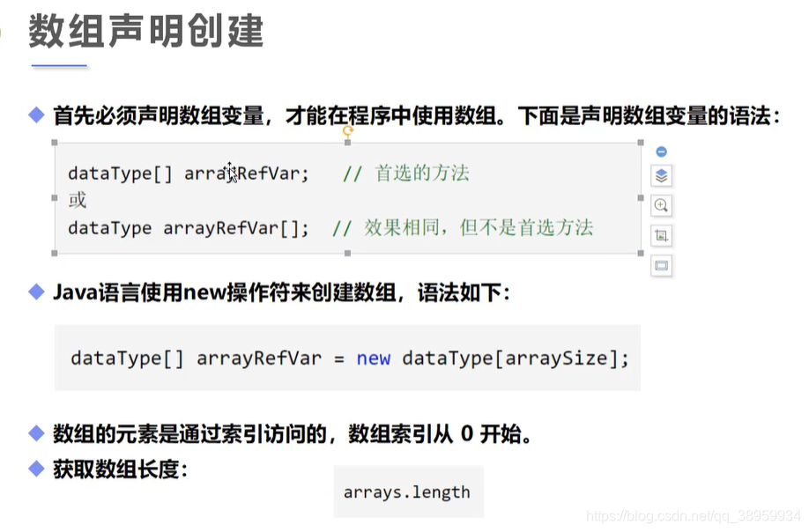
Task: Click the top-left resize handle of selected image
Action: click(x=55, y=143)
